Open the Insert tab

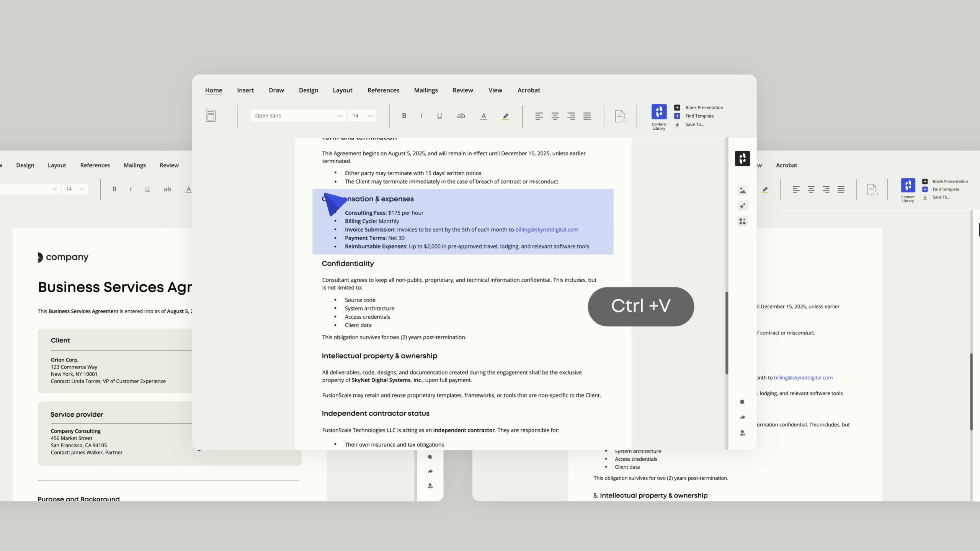pos(245,90)
